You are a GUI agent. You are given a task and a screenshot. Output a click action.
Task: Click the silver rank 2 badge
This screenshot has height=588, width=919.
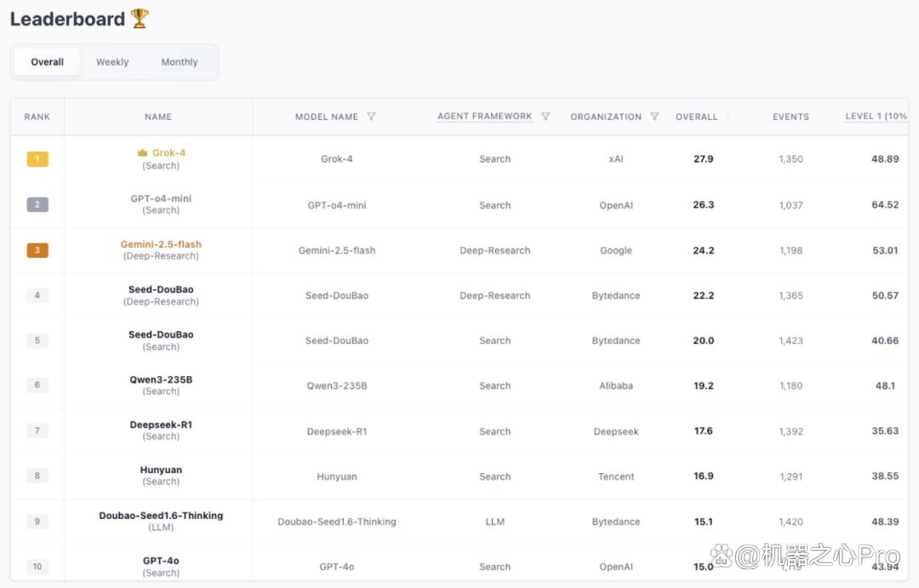37,204
